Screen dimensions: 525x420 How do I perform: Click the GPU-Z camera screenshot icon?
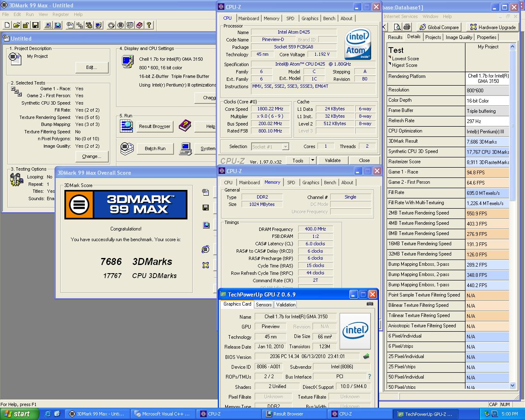[x=370, y=304]
